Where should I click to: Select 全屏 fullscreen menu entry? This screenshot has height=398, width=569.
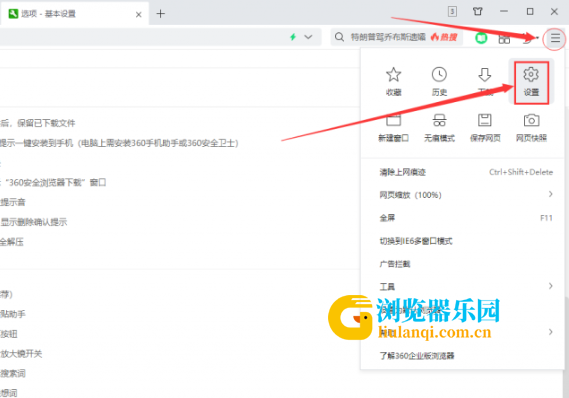pyautogui.click(x=387, y=218)
